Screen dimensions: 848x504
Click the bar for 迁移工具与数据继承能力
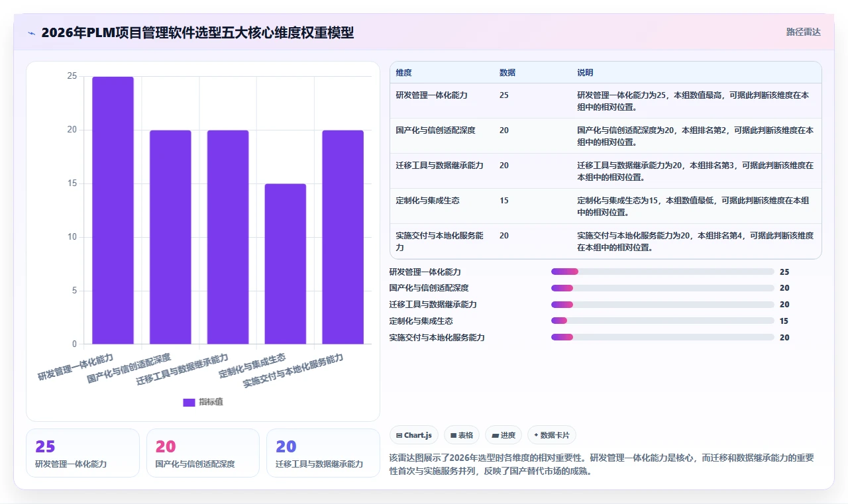click(x=228, y=237)
